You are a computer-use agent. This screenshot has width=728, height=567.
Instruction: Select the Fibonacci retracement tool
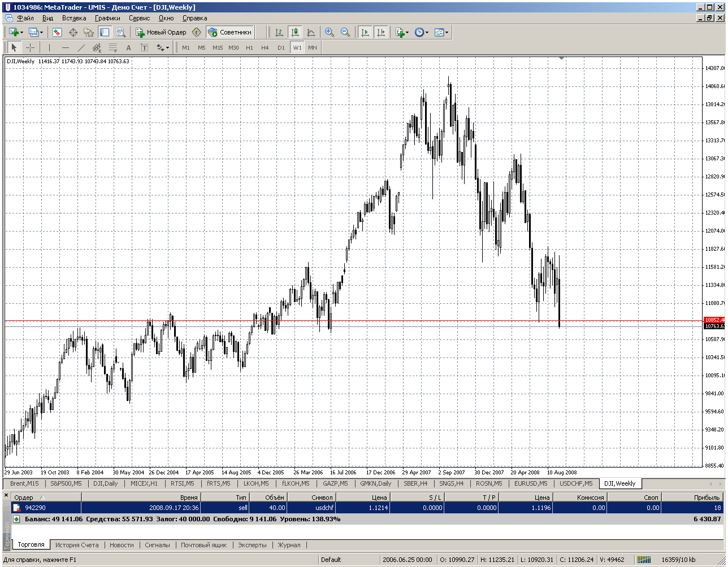pos(112,48)
